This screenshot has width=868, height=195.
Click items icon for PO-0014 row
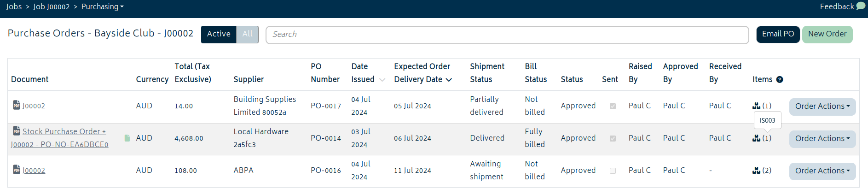click(756, 138)
